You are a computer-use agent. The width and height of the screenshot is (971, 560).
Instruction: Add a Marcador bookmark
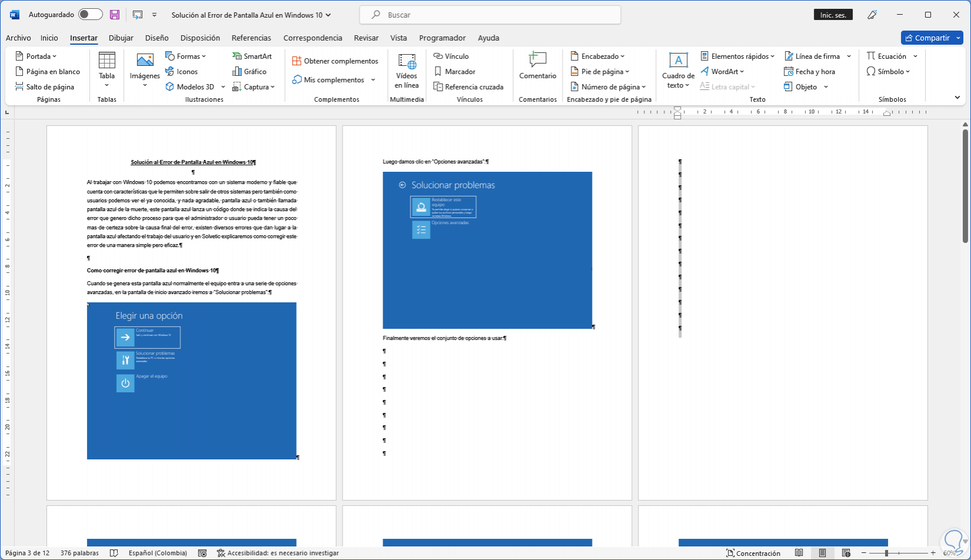(x=454, y=72)
